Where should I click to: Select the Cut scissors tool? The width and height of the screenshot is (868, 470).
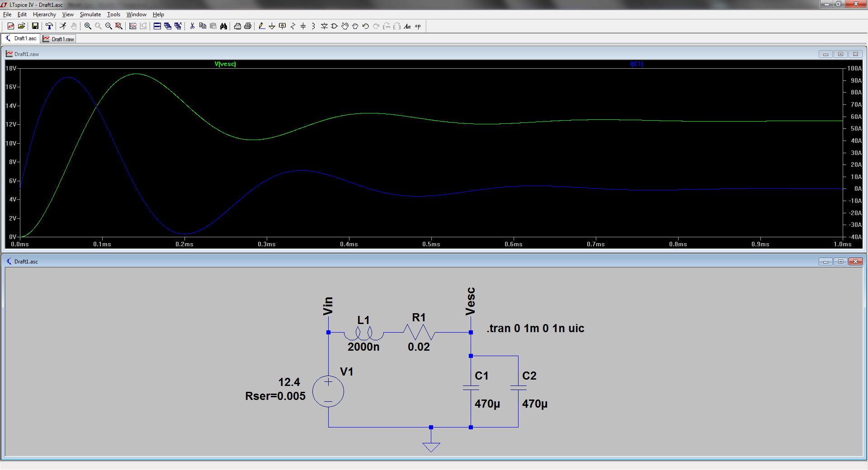tap(192, 26)
